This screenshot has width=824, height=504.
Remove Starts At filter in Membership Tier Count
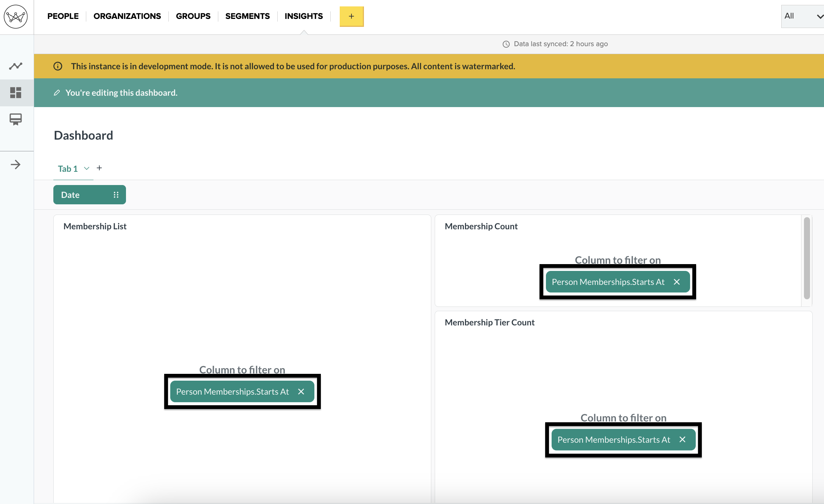point(683,440)
